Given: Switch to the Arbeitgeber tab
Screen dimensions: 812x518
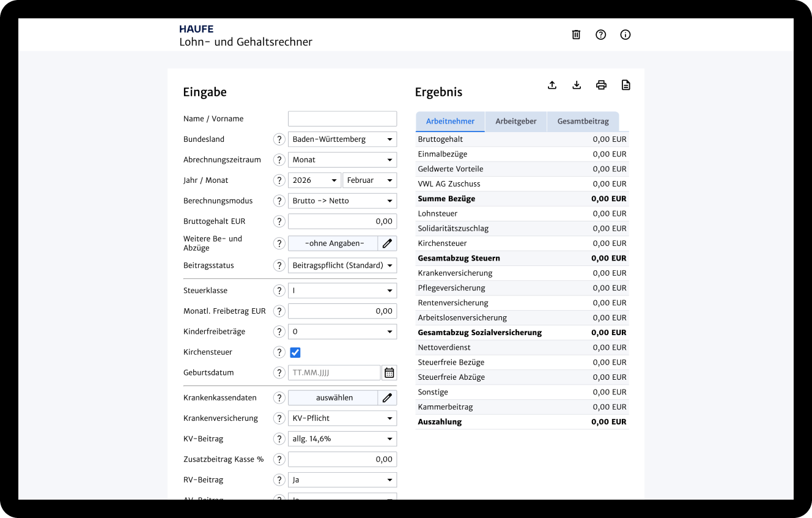Looking at the screenshot, I should (x=516, y=122).
